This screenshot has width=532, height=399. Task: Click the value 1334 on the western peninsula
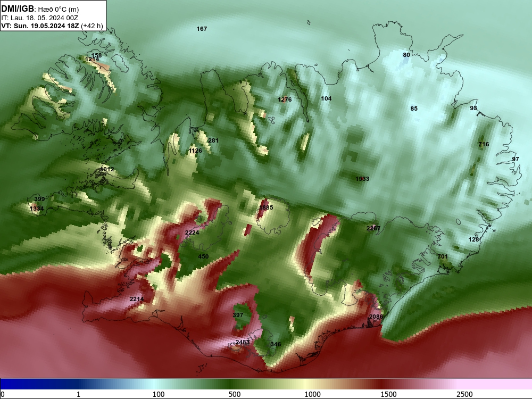(x=37, y=209)
